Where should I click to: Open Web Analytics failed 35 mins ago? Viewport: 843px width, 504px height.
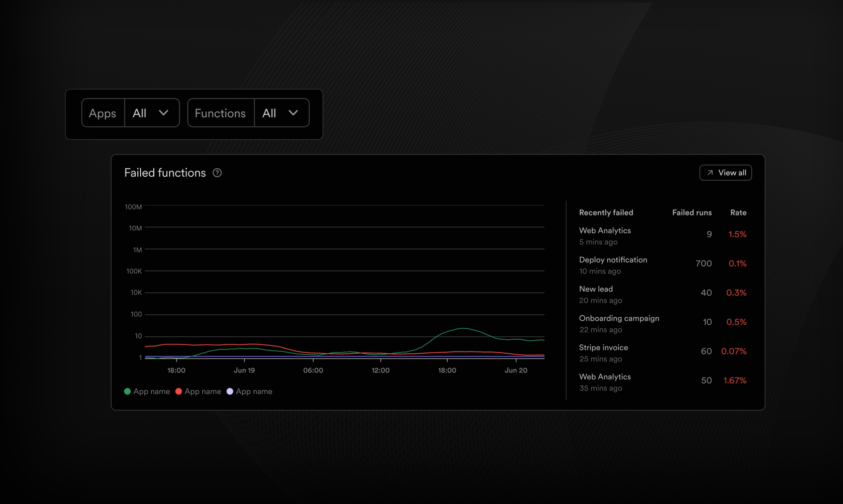[x=605, y=377]
